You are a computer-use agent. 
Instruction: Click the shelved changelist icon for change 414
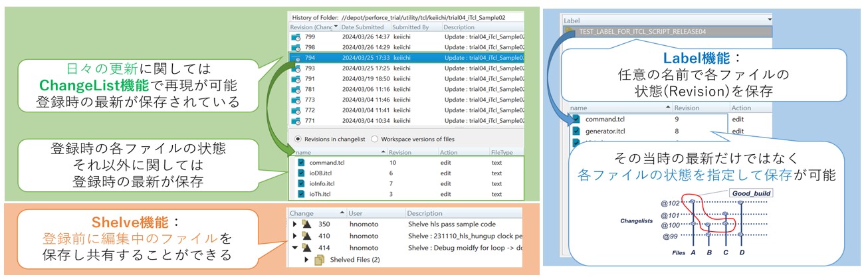(x=306, y=247)
